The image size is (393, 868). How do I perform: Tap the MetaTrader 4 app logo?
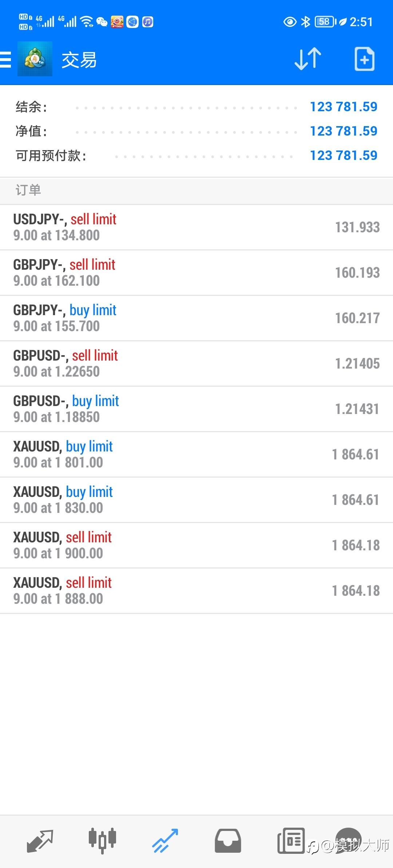tap(35, 59)
